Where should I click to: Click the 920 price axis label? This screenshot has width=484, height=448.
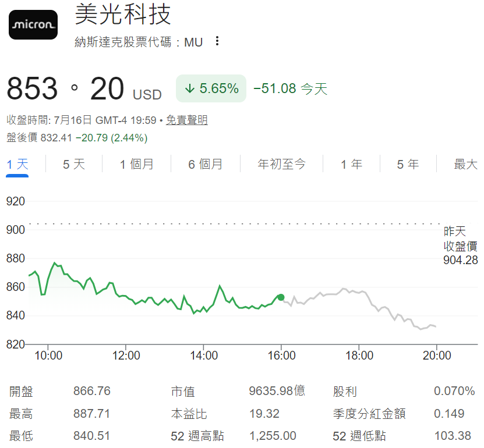(15, 201)
